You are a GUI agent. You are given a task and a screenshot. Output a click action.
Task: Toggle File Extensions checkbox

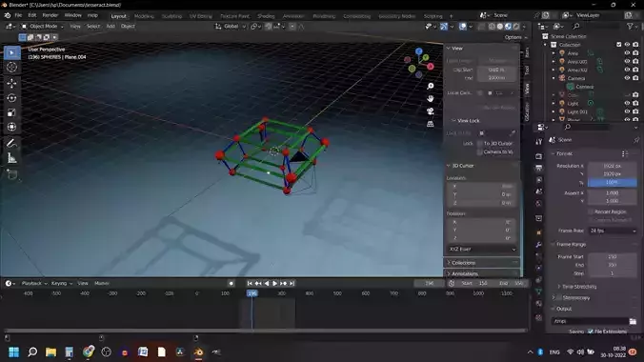(591, 332)
